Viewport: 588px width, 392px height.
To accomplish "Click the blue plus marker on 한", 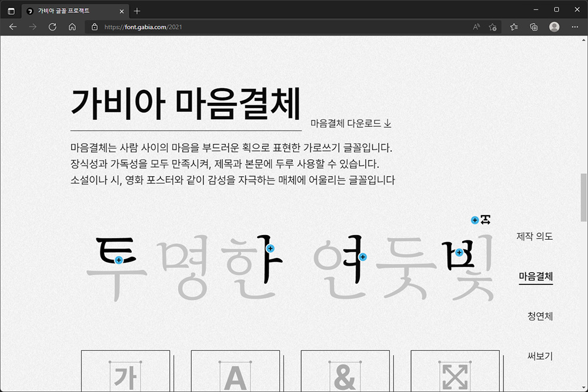I will coord(270,249).
